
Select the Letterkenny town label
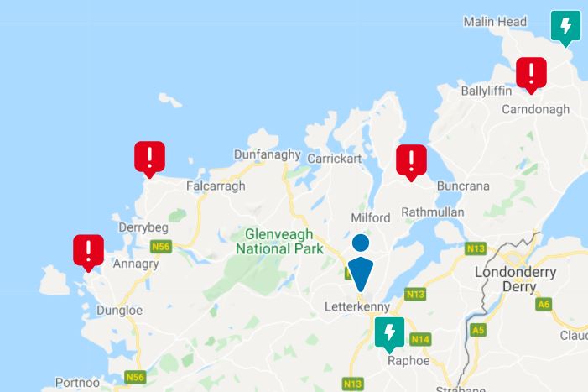click(357, 306)
